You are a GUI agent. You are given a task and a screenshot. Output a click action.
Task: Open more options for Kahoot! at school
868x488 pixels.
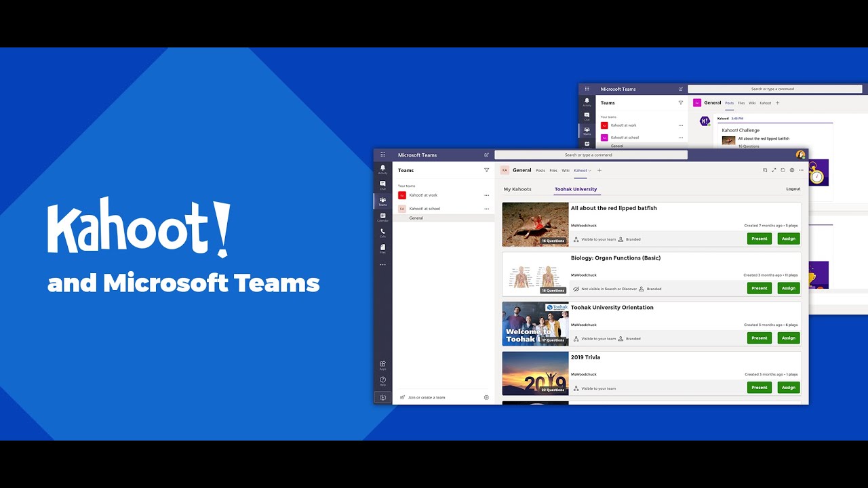pos(486,209)
